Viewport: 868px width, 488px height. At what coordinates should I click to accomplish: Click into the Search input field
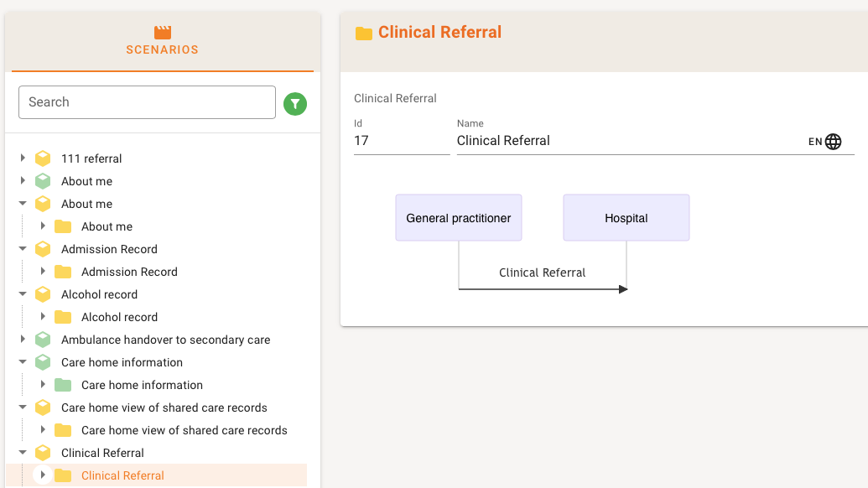tap(147, 102)
